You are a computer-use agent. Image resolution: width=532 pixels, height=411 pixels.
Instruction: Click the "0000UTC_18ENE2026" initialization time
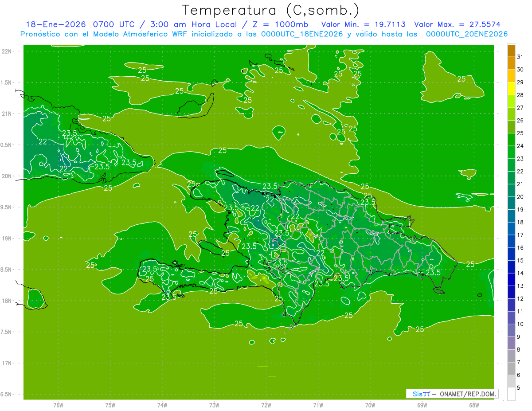point(302,34)
